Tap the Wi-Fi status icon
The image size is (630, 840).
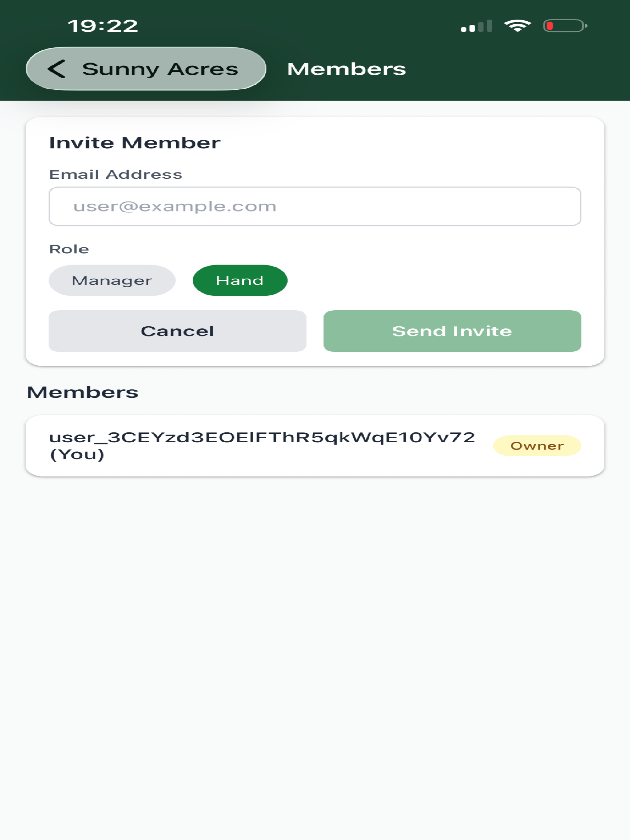[x=517, y=26]
